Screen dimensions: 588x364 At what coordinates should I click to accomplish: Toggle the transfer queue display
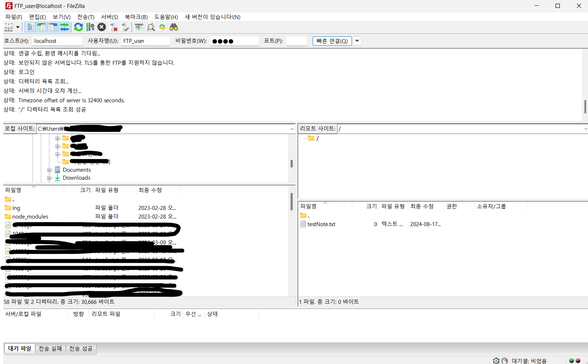(x=65, y=27)
